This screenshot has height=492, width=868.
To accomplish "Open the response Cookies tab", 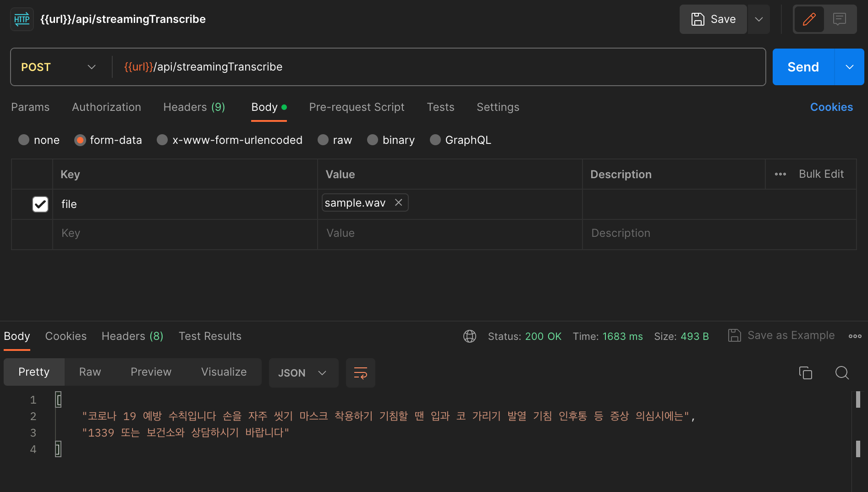I will coord(66,336).
